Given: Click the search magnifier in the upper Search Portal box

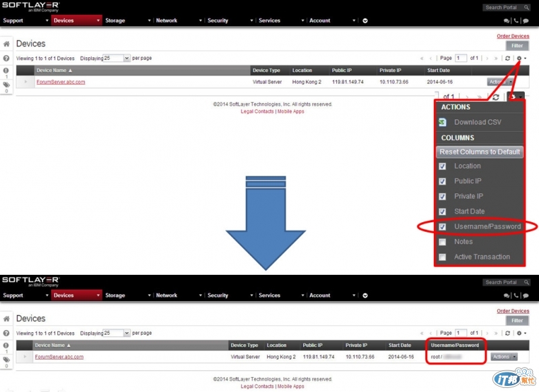Looking at the screenshot, I should click(526, 7).
